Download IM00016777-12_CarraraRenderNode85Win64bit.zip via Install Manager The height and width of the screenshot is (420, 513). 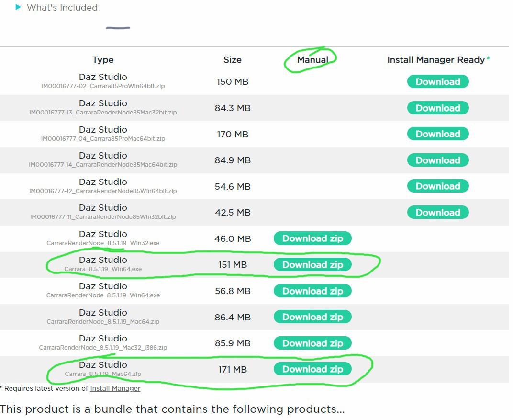click(438, 186)
